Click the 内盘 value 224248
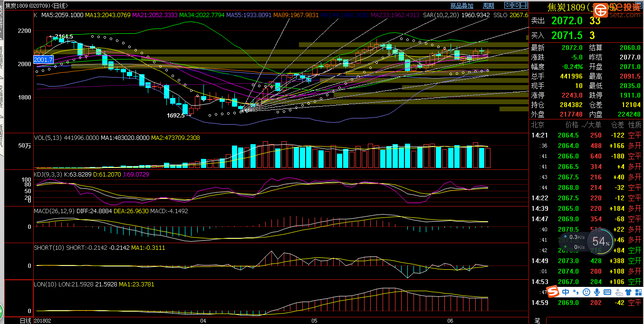 tap(629, 114)
